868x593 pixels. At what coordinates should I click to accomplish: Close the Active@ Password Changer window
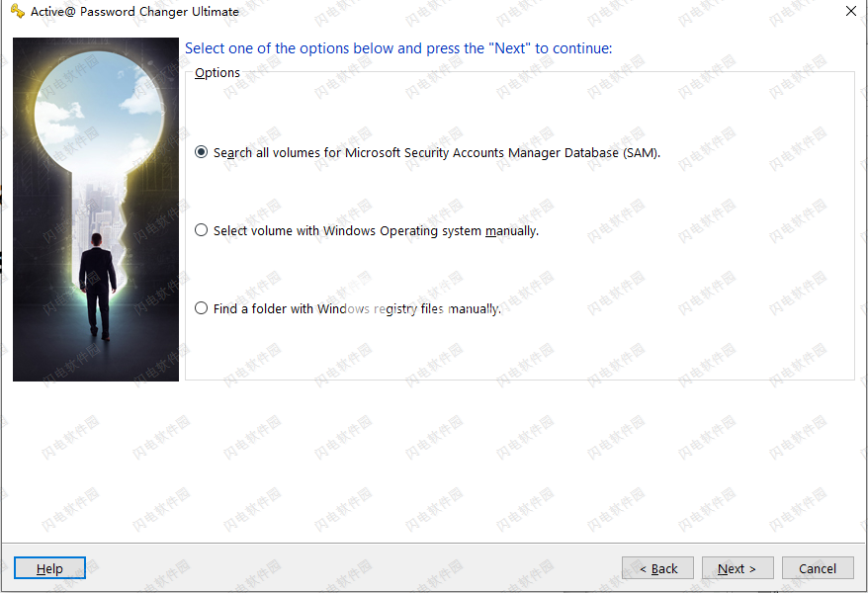tap(851, 11)
